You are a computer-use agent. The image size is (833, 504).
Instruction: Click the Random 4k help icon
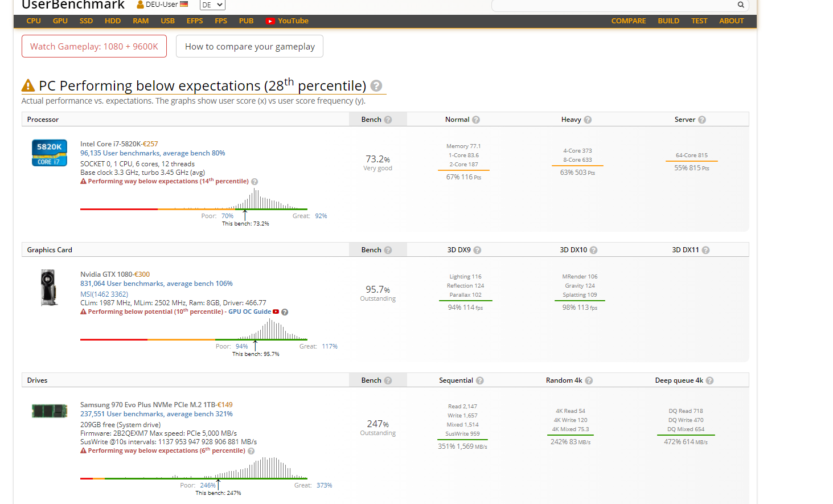[589, 380]
